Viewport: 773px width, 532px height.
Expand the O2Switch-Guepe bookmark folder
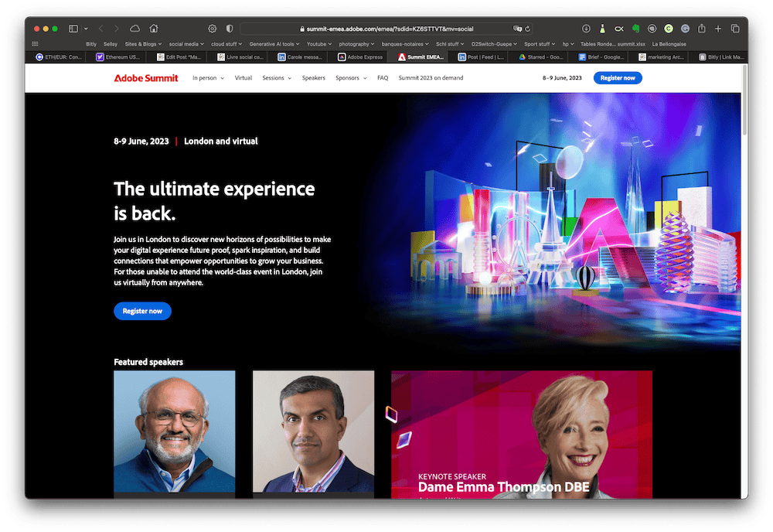[x=494, y=44]
